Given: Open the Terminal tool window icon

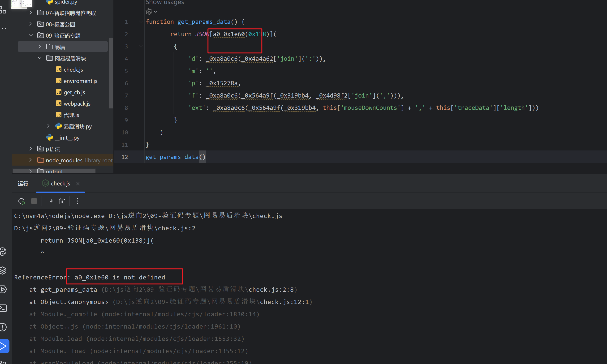Looking at the screenshot, I should pos(4,308).
